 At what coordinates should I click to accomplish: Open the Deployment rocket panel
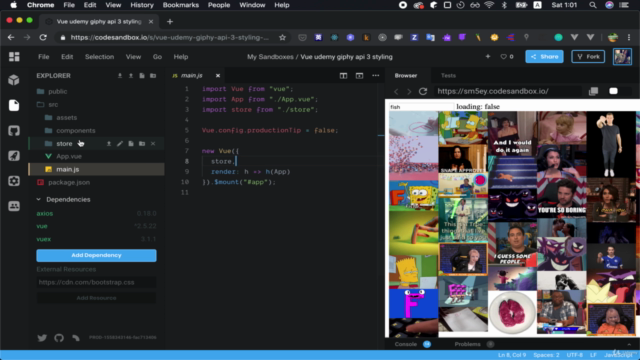pos(14,156)
